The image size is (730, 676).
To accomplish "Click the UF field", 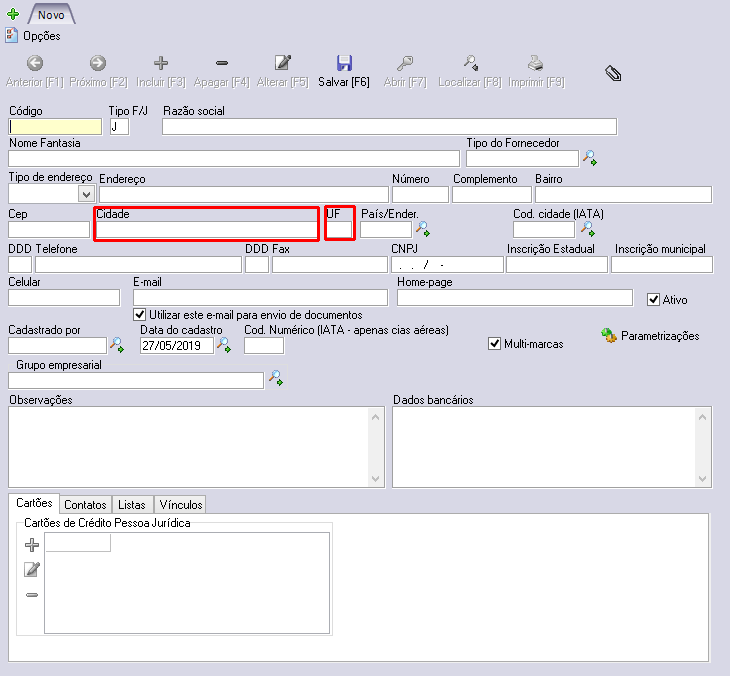I will point(339,230).
